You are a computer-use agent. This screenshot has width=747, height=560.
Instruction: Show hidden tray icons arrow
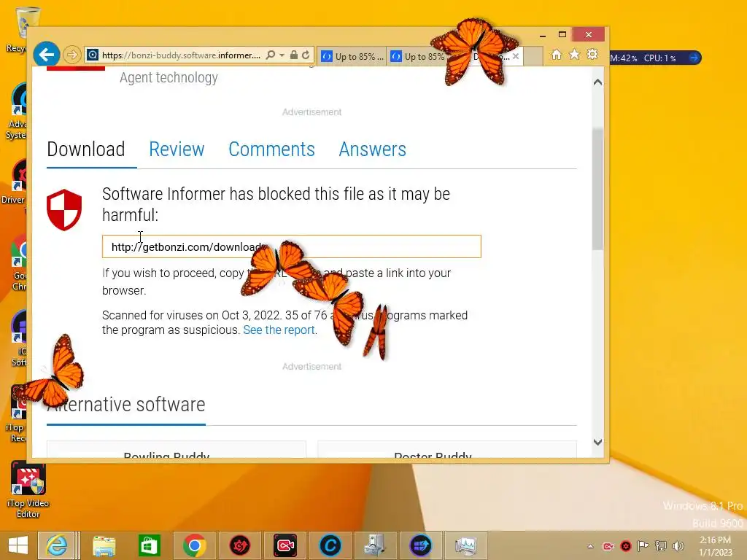(591, 546)
